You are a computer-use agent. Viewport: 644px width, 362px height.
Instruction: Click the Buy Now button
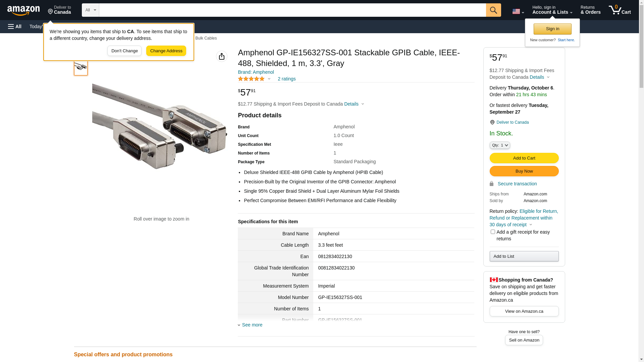(x=524, y=171)
